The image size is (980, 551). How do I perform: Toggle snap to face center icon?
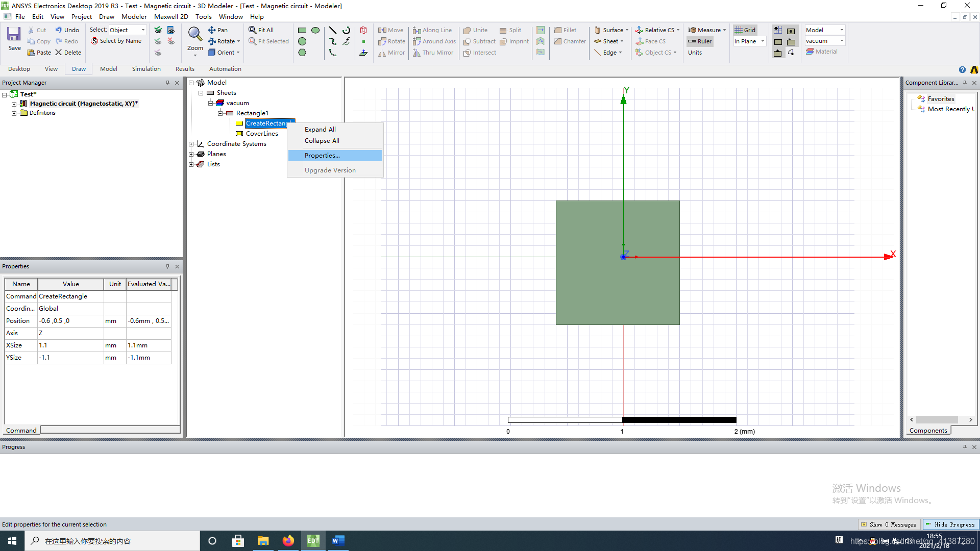pos(791,31)
